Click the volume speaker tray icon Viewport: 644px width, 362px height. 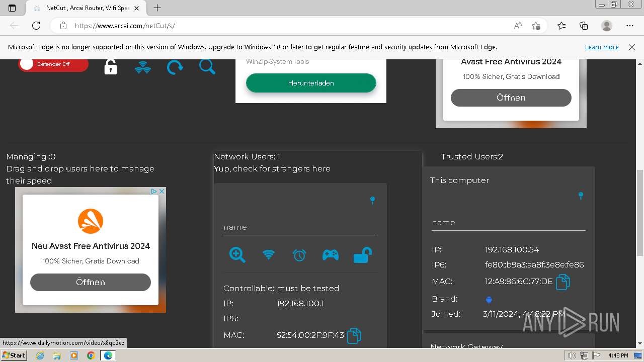pyautogui.click(x=572, y=355)
